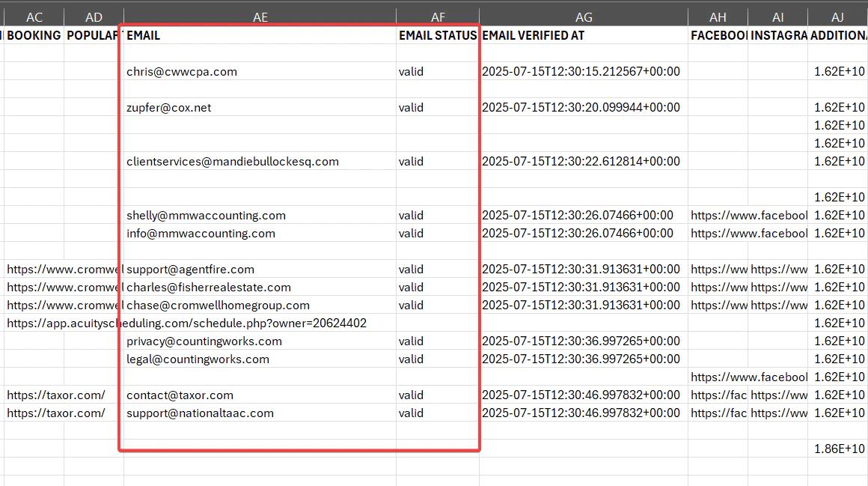The image size is (868, 486).
Task: Click Instagram URL in chase@cromwellhomegroup.com row
Action: [x=777, y=306]
